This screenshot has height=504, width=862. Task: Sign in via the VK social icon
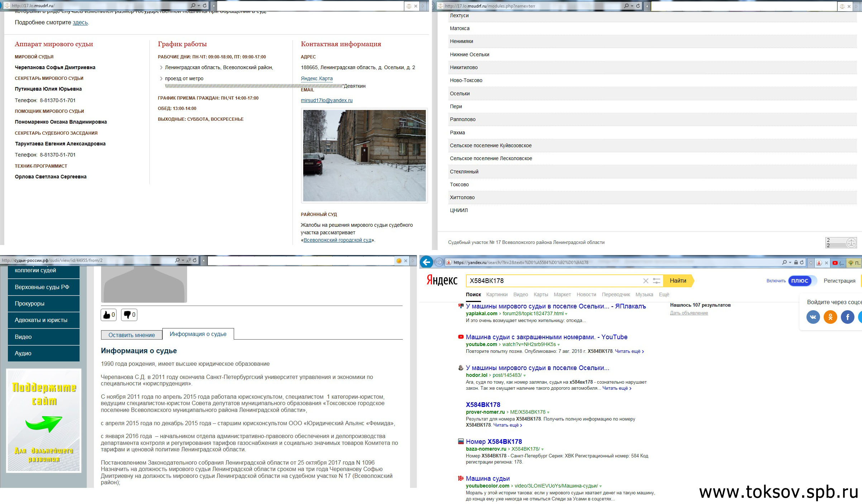pos(813,317)
